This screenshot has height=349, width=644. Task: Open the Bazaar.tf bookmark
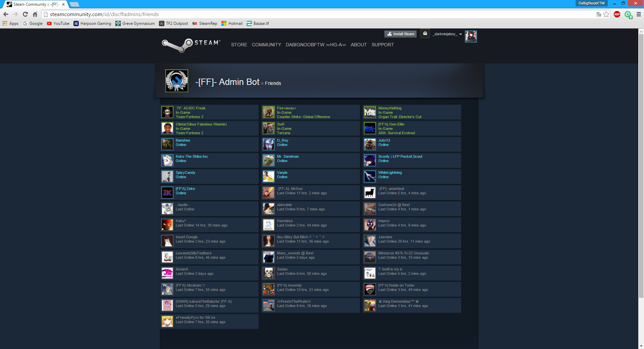pos(258,23)
